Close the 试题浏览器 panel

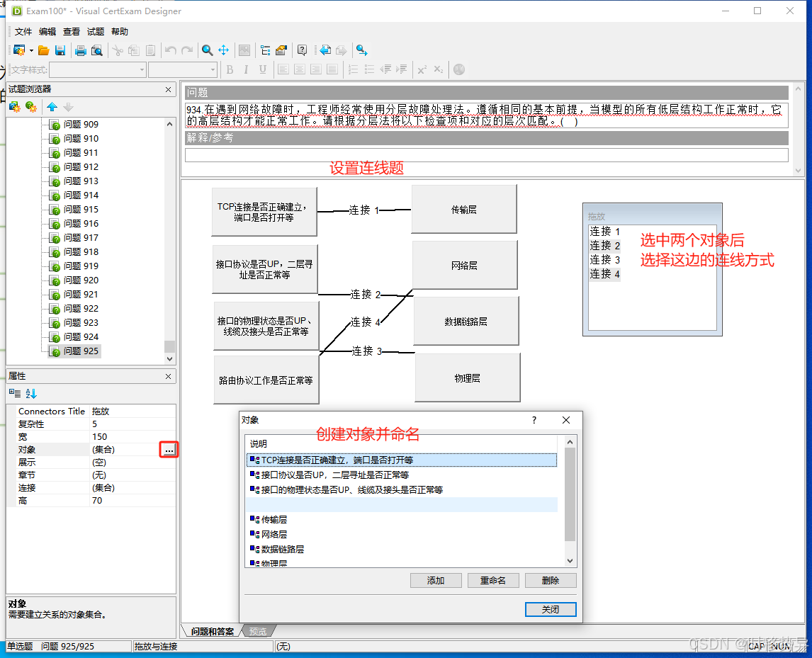pyautogui.click(x=168, y=89)
